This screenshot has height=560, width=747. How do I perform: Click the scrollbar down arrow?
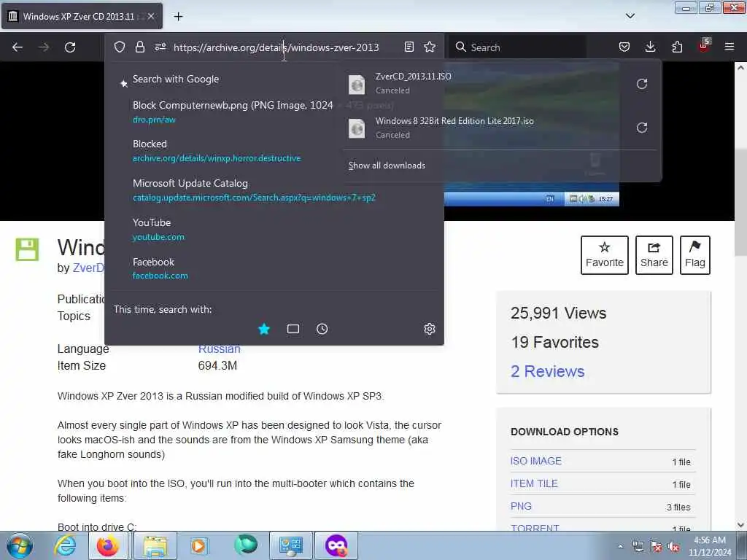[x=740, y=525]
